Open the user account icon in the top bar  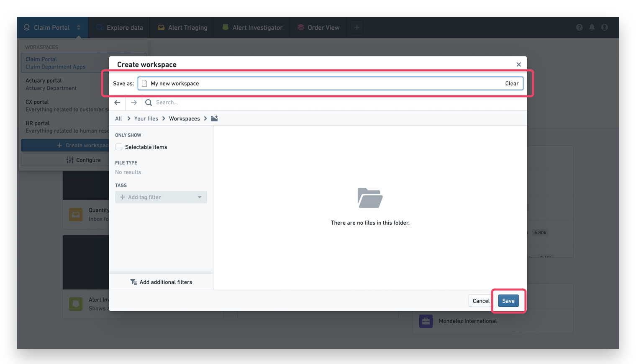[604, 27]
